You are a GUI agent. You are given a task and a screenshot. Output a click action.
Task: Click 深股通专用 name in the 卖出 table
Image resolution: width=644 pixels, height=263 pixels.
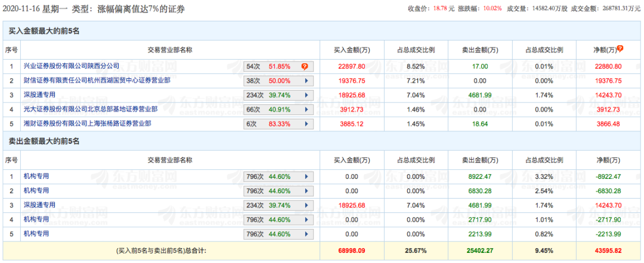(40, 205)
